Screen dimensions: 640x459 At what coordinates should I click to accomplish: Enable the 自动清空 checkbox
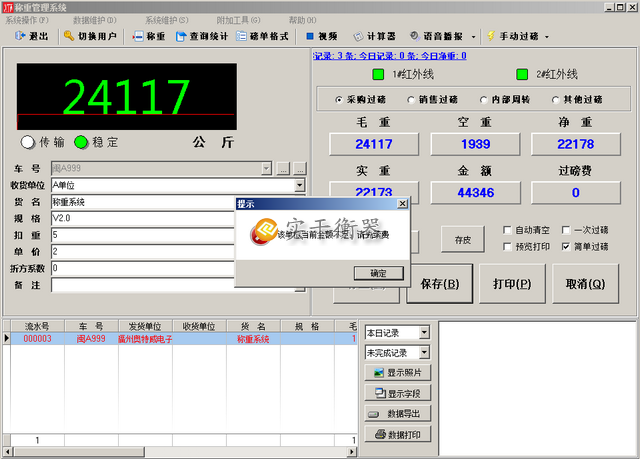point(508,230)
